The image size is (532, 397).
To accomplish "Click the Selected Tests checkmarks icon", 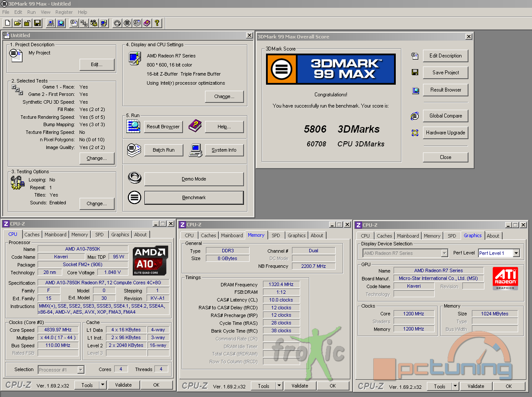I will pos(17,89).
